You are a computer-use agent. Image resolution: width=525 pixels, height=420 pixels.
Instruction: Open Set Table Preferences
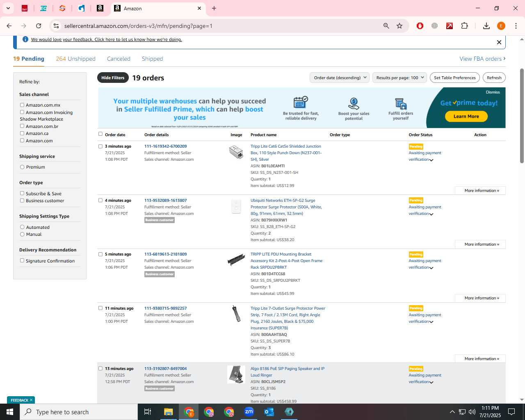pos(454,78)
